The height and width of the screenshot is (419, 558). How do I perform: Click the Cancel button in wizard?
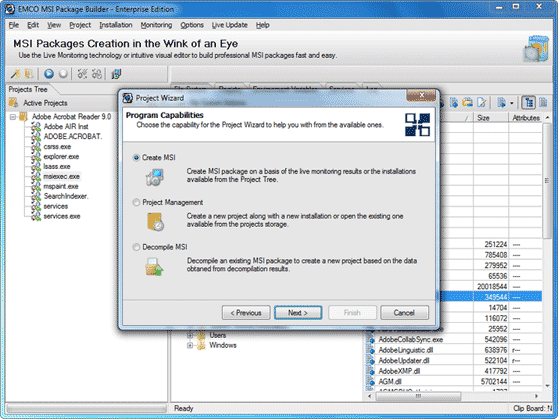pyautogui.click(x=404, y=313)
